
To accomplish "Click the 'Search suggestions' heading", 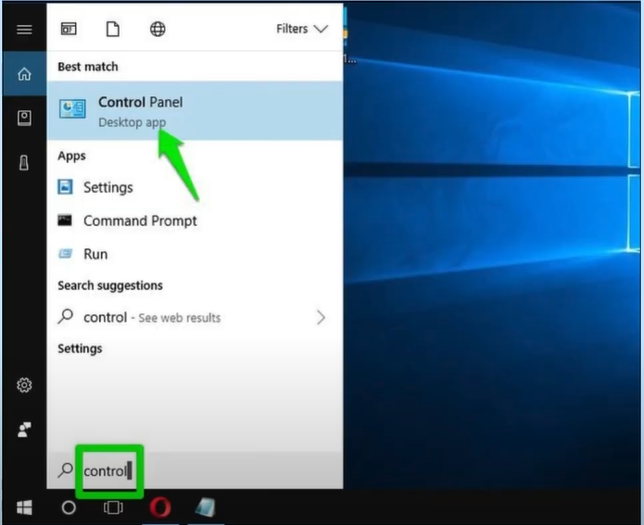I will click(110, 286).
